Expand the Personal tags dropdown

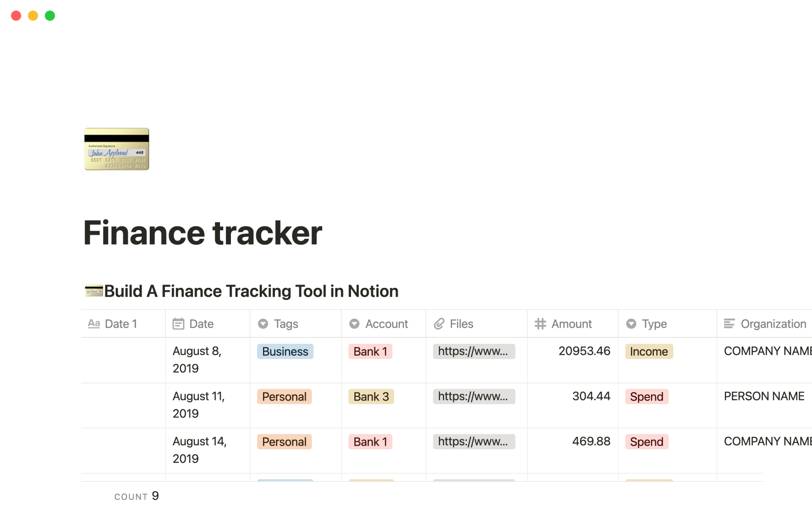click(283, 396)
